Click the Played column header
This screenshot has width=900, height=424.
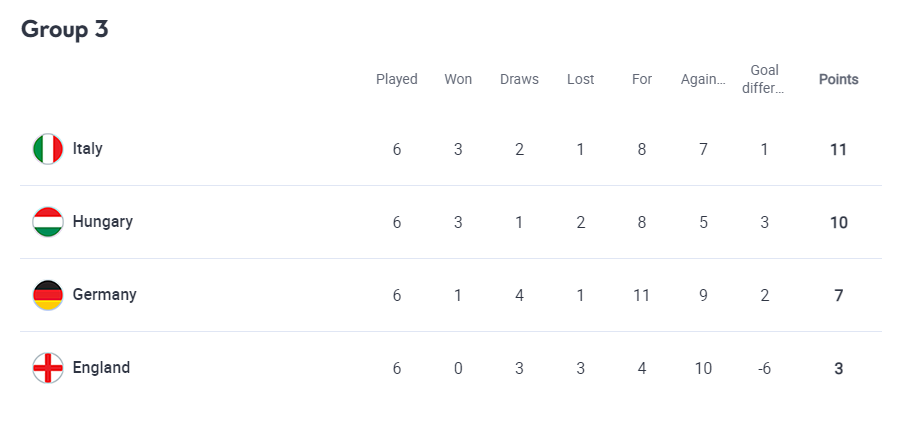[x=397, y=79]
